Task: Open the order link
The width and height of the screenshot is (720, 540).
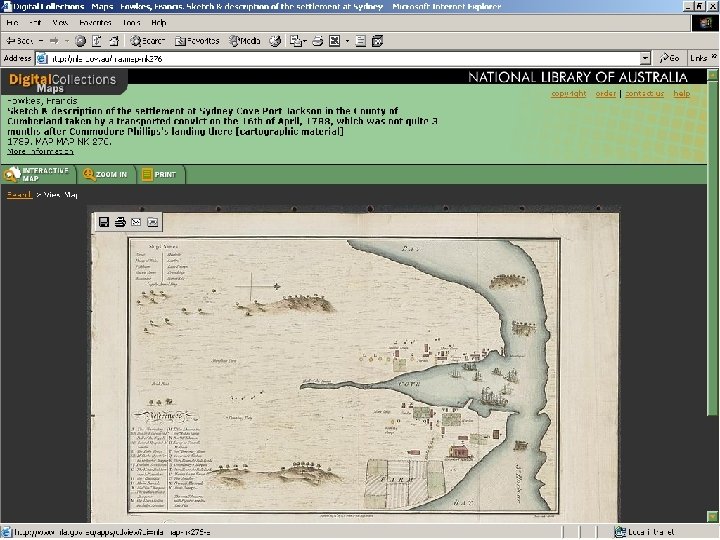Action: tap(606, 93)
